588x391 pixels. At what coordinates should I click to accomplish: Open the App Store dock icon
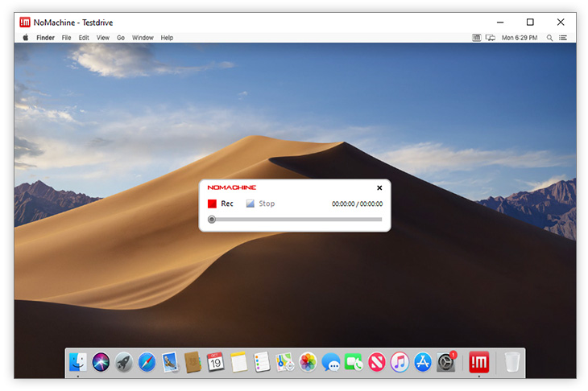(x=423, y=362)
